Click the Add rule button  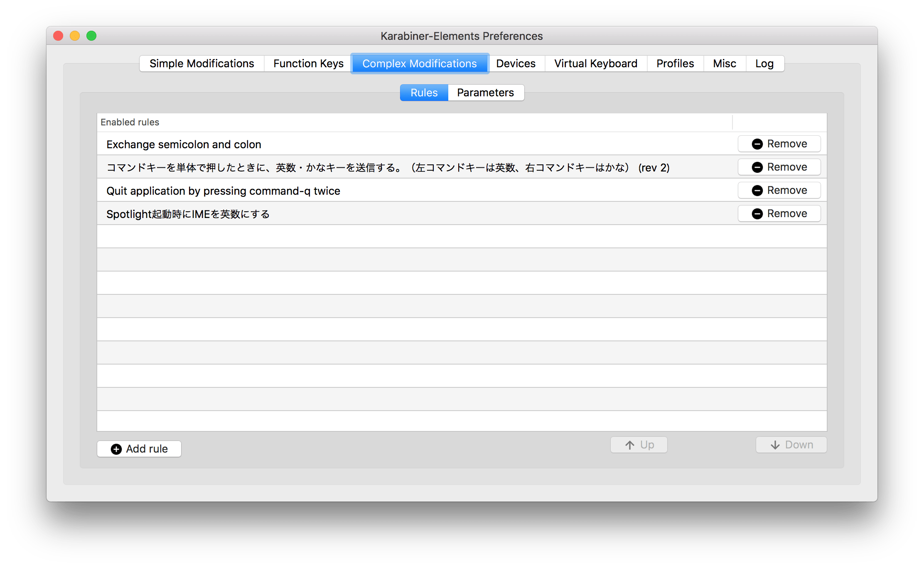coord(139,449)
